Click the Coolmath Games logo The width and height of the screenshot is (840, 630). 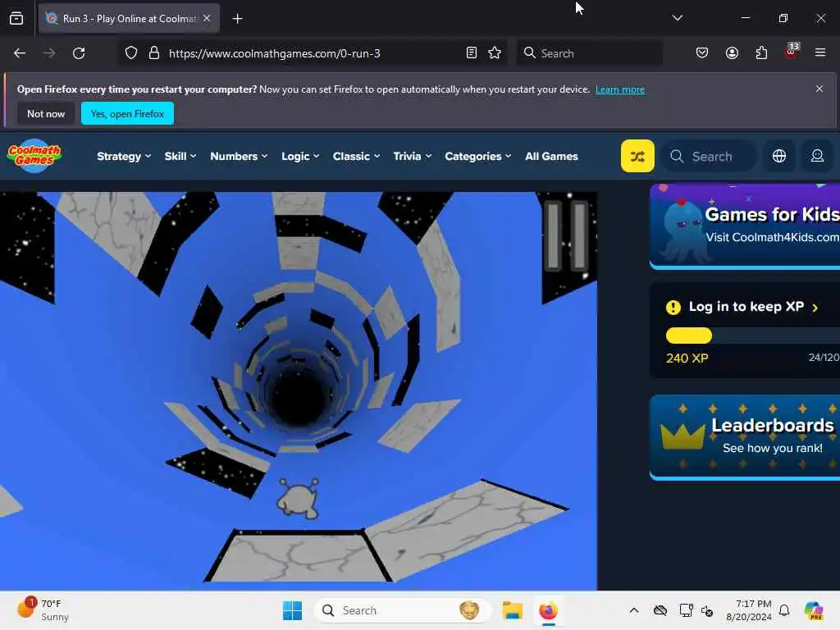coord(34,156)
